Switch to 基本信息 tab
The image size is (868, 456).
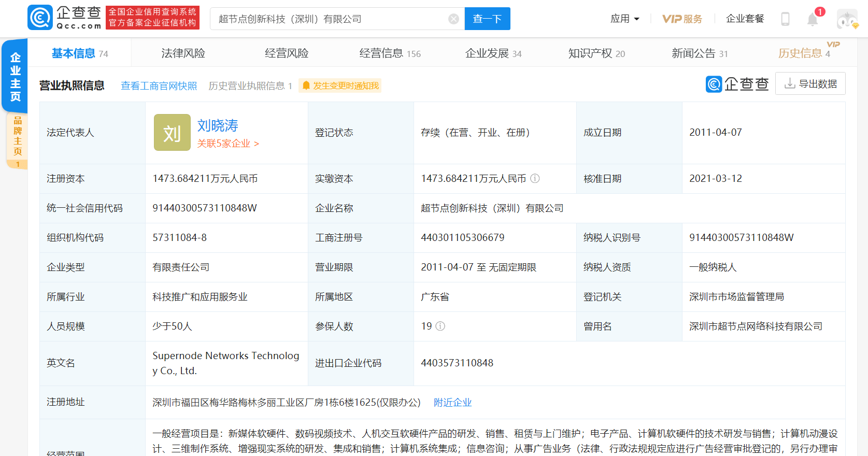80,53
